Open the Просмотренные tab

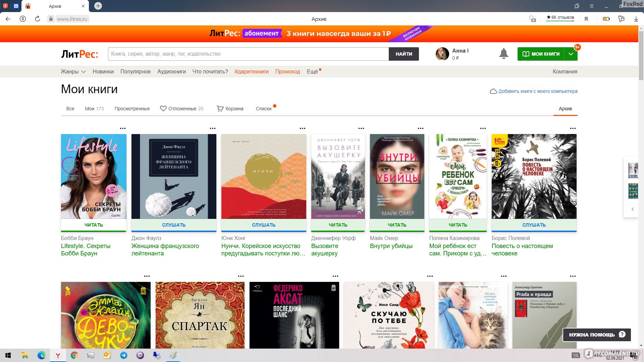tap(132, 109)
